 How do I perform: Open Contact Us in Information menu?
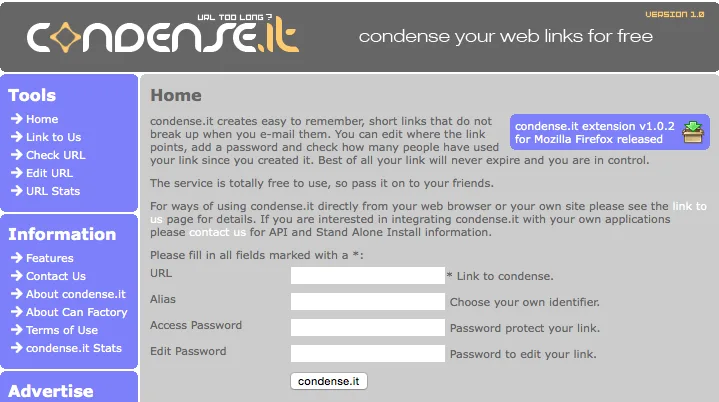(56, 276)
